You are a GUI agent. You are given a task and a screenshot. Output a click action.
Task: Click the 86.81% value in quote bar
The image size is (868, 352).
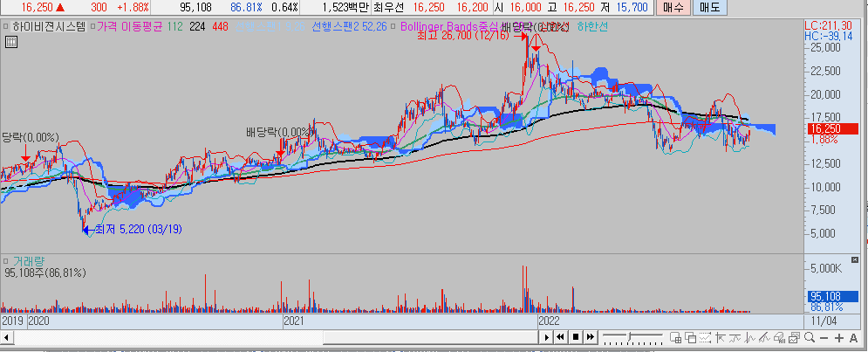[x=246, y=8]
